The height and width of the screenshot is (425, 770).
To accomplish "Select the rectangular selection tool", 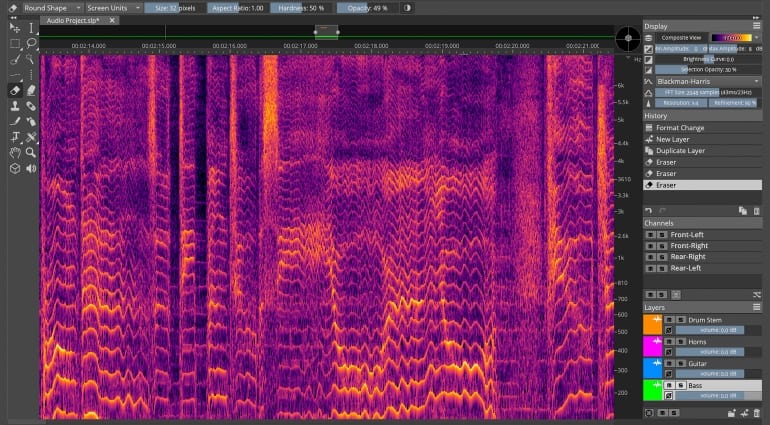I will [x=15, y=44].
